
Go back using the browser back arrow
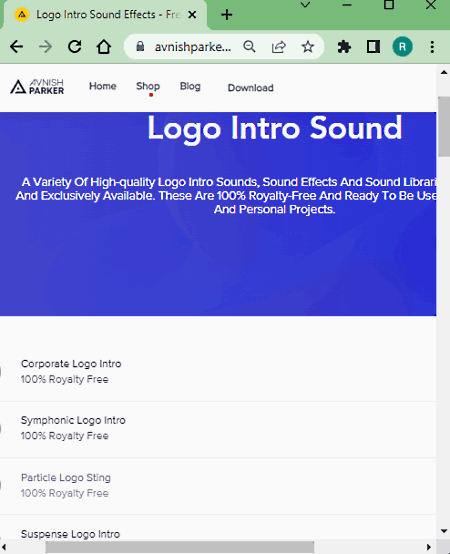(x=17, y=47)
